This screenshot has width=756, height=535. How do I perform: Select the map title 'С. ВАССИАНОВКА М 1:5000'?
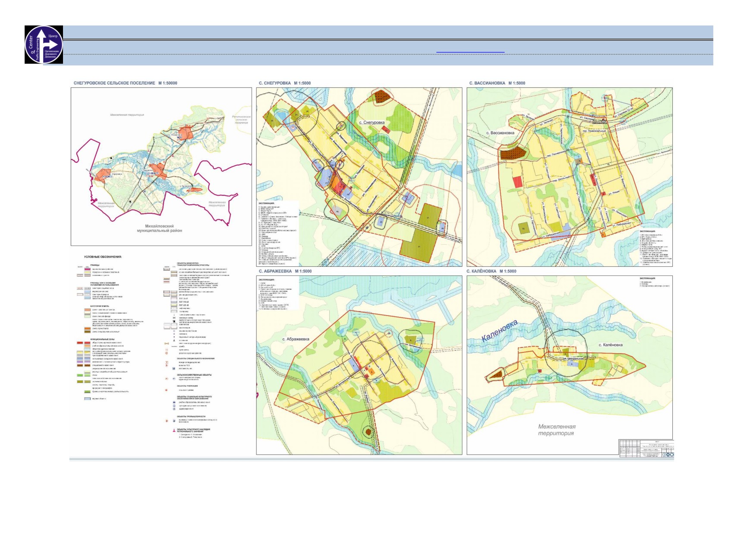coord(497,83)
